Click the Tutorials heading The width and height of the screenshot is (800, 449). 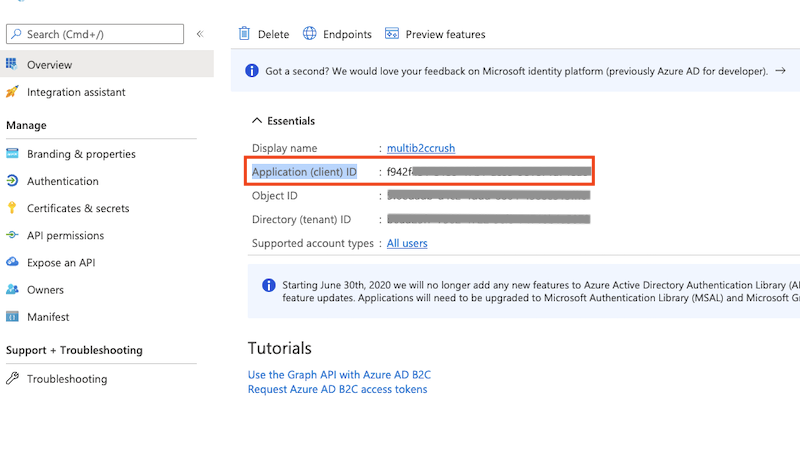pos(280,348)
